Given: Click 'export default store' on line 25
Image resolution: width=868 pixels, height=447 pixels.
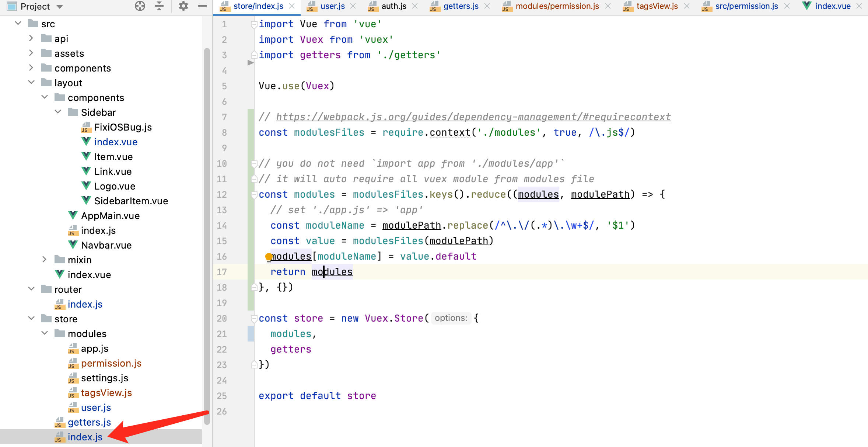Looking at the screenshot, I should (x=317, y=396).
